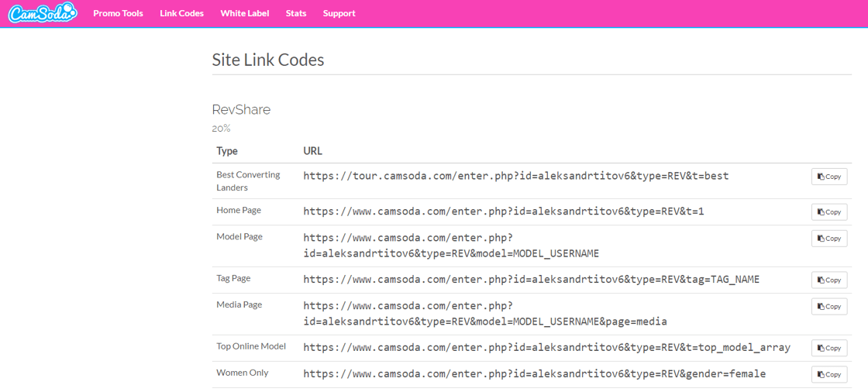Click the Media Page type label

(239, 304)
